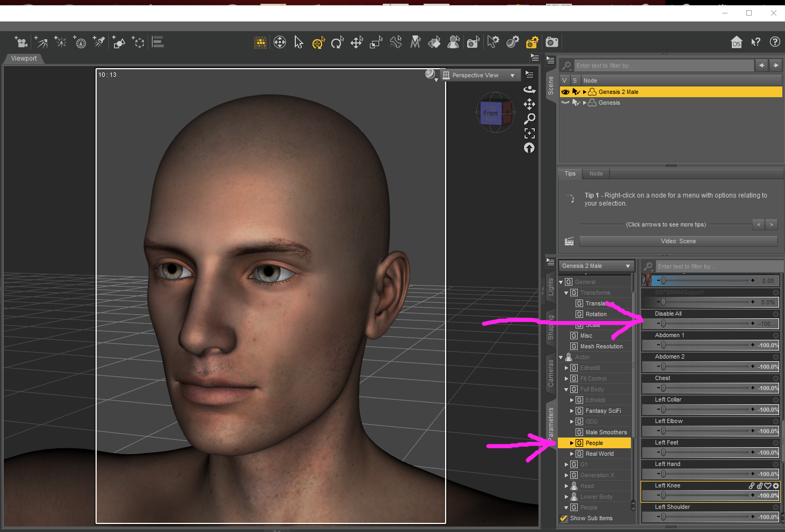Click the viewport orbit rotate icon
785x532 pixels.
[529, 90]
